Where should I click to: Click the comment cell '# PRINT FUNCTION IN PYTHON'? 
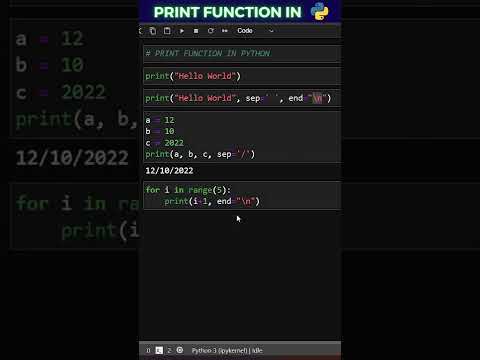[x=242, y=53]
